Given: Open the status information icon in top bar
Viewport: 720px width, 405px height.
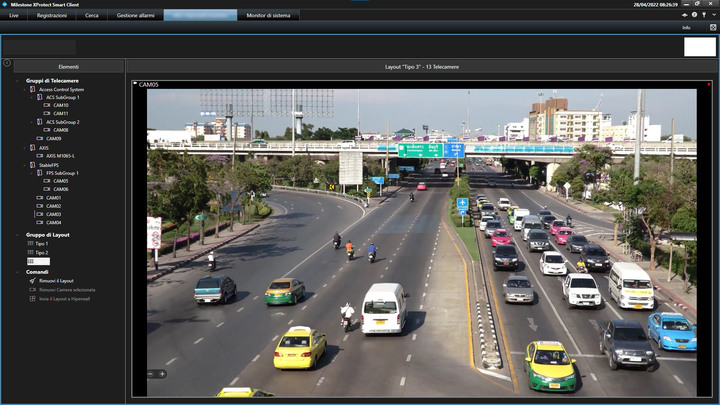Looking at the screenshot, I should [x=694, y=15].
